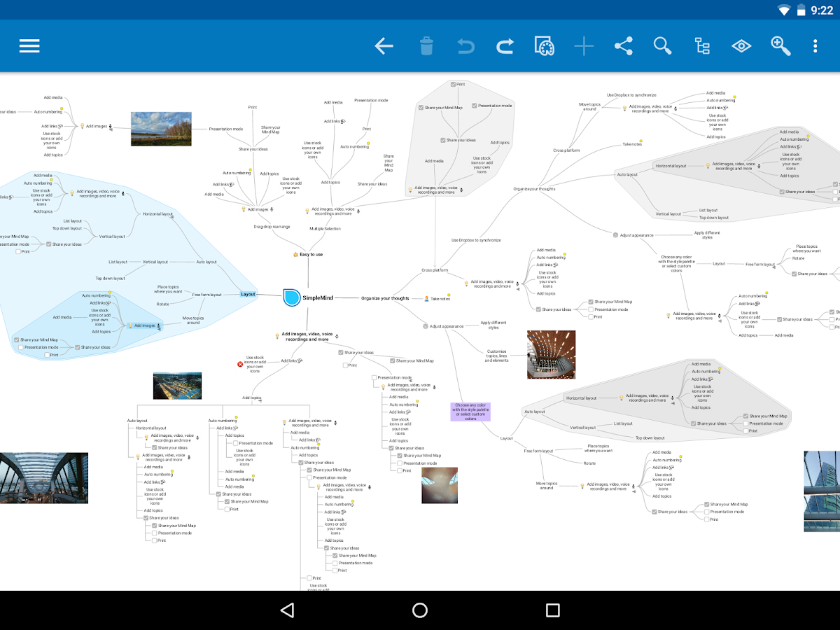Open search to find a topic
The width and height of the screenshot is (840, 630).
coord(662,45)
